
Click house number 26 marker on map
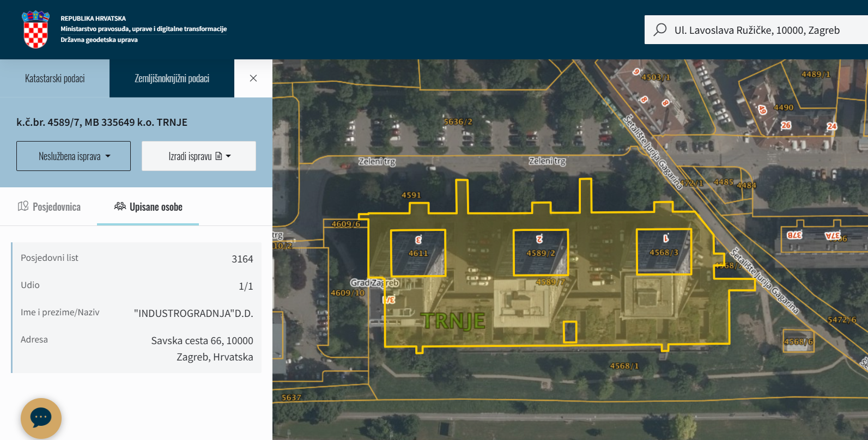click(786, 125)
